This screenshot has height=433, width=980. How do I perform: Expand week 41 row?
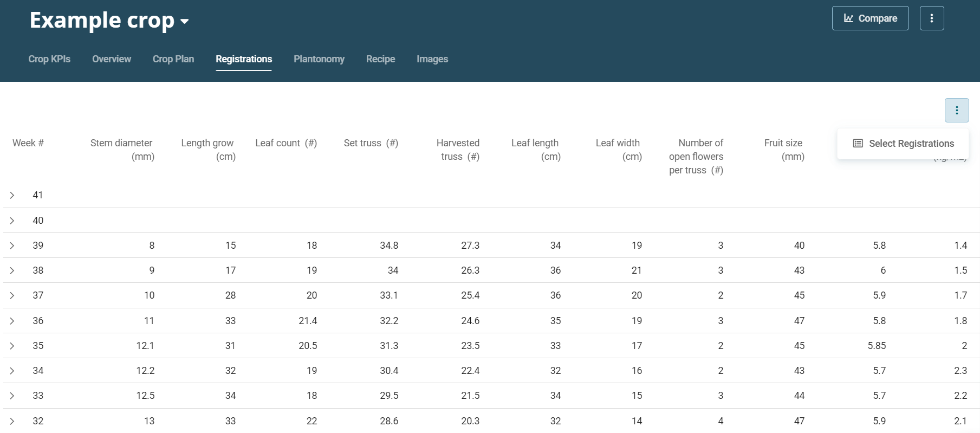12,195
